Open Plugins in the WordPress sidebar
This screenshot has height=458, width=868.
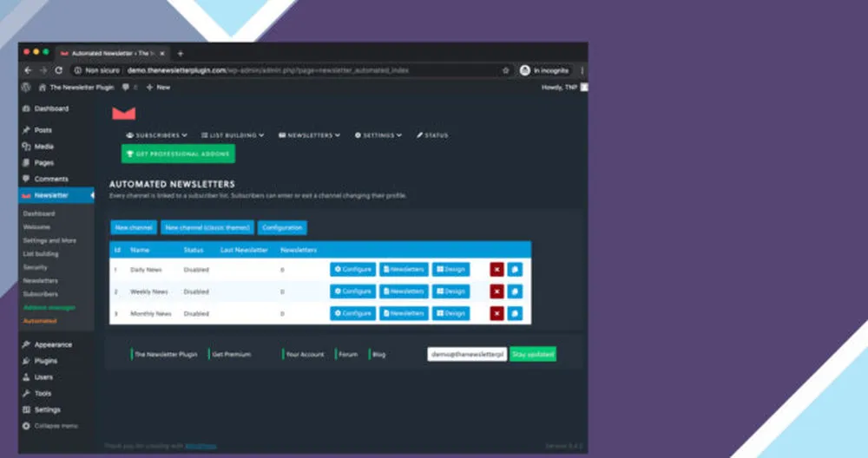45,361
